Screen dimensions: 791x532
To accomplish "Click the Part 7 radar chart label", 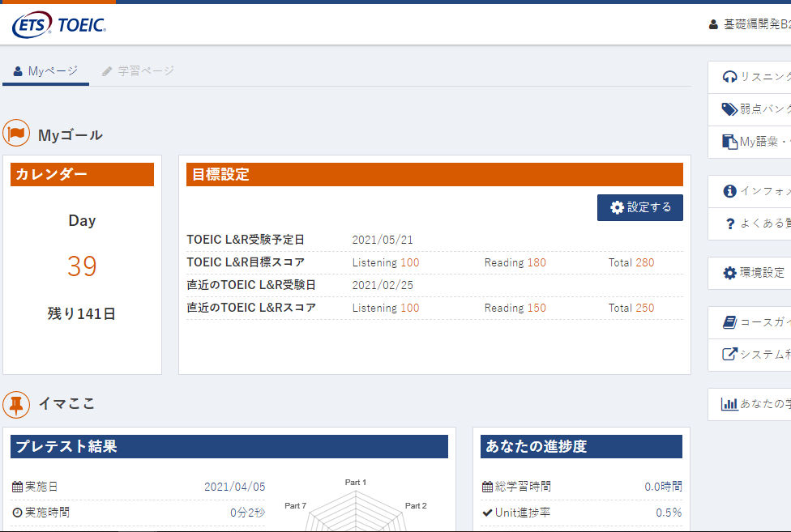I will [x=295, y=506].
